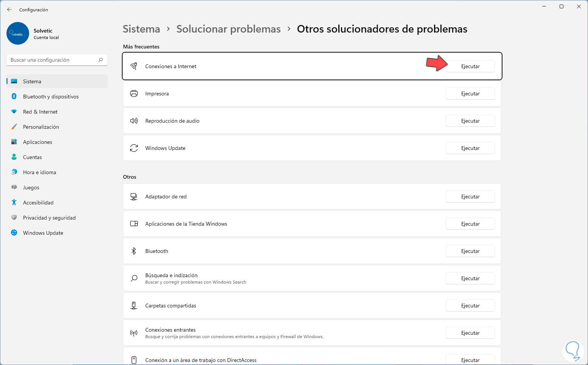Click the Accesibilidad sidebar icon
The width and height of the screenshot is (588, 365).
point(14,203)
